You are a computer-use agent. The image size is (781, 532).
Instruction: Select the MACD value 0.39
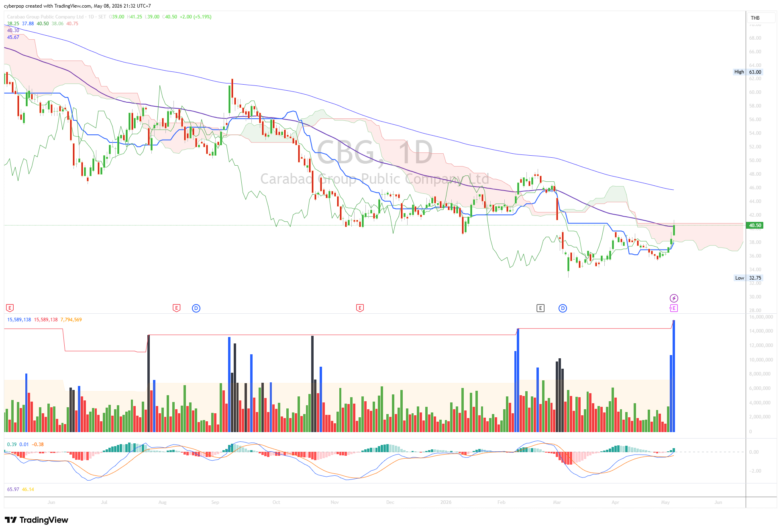[12, 445]
